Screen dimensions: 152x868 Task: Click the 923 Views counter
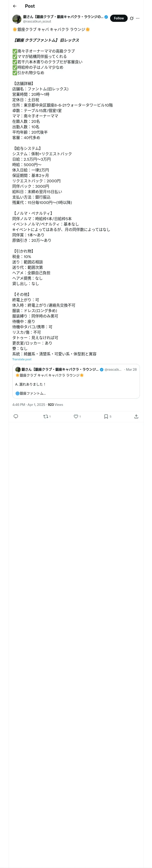(x=55, y=405)
